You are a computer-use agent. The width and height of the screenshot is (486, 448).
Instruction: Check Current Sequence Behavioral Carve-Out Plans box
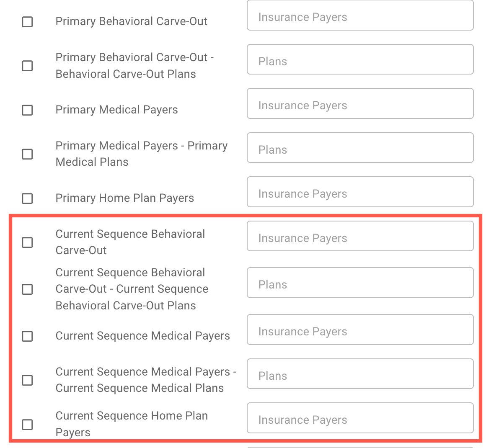(27, 289)
